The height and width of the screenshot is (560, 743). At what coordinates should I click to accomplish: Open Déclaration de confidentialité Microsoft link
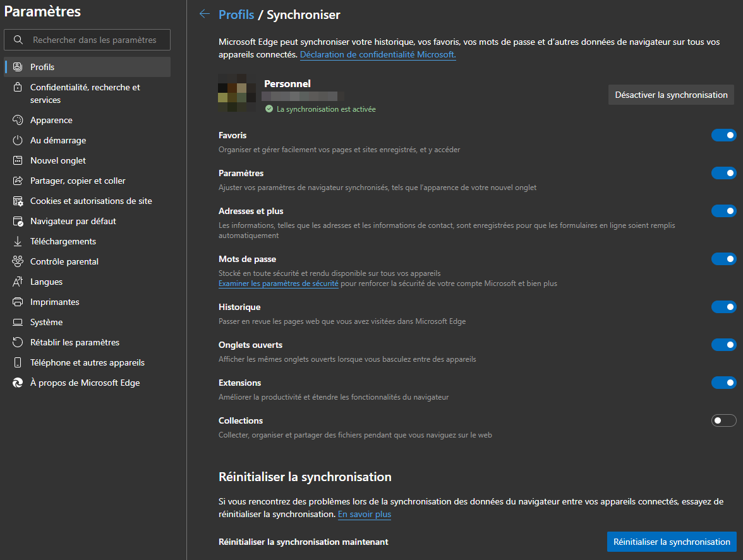click(378, 54)
